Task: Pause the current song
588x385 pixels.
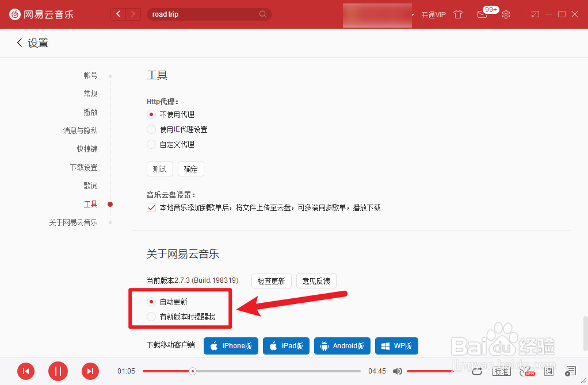Action: click(58, 371)
